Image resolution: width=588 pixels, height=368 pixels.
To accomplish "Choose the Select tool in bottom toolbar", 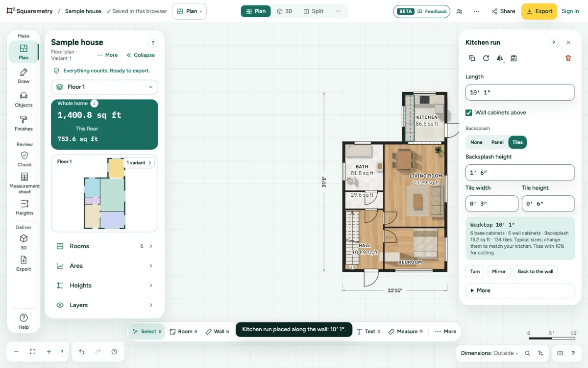I will [x=147, y=332].
